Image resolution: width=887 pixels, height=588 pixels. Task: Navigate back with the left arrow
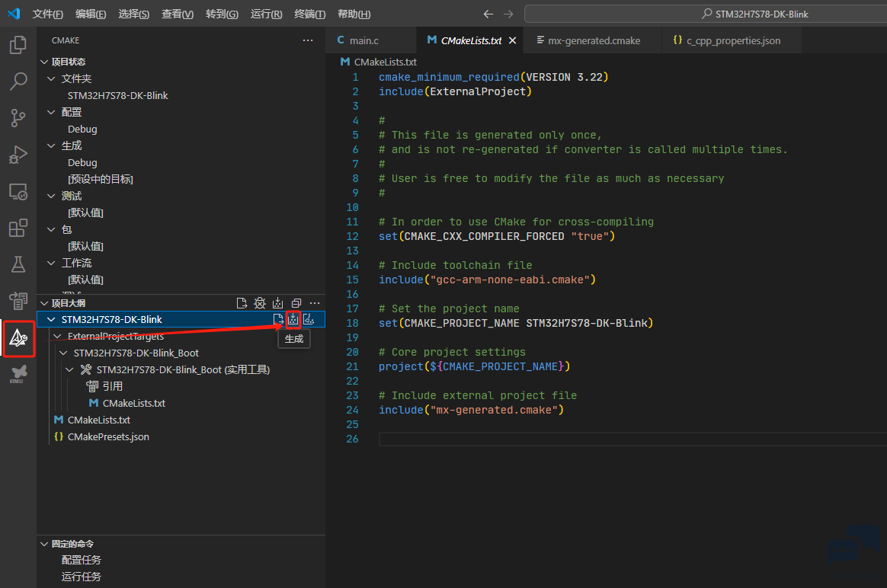pyautogui.click(x=488, y=14)
